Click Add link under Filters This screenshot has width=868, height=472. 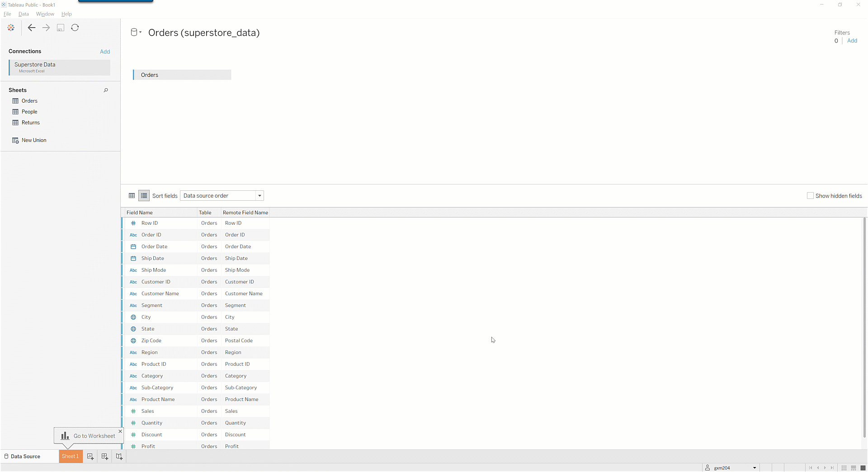point(852,41)
